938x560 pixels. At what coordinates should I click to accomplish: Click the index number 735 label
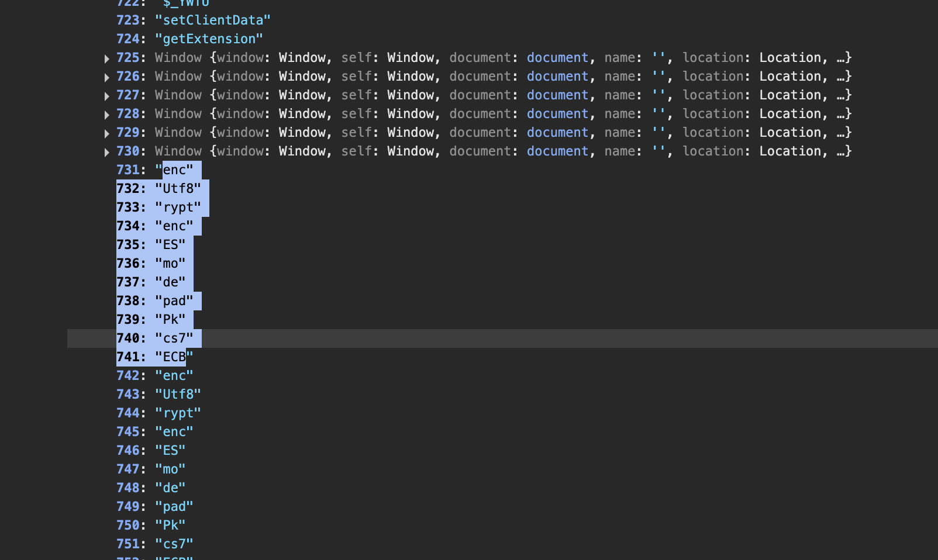point(128,245)
